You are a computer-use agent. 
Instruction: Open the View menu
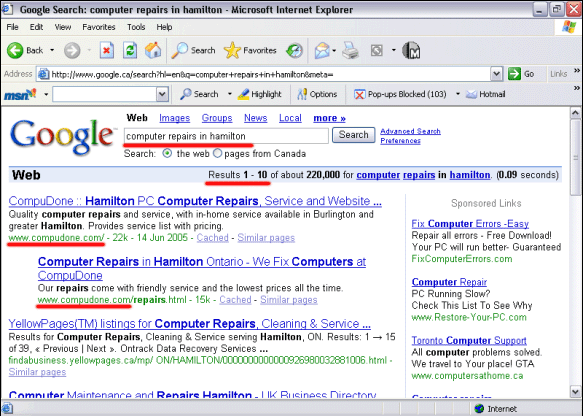point(62,27)
